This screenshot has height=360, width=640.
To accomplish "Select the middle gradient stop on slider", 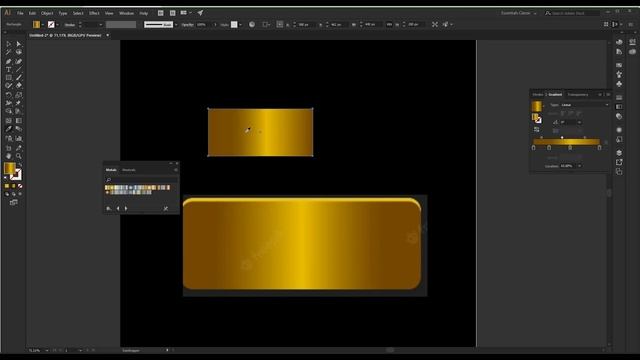I will point(570,148).
